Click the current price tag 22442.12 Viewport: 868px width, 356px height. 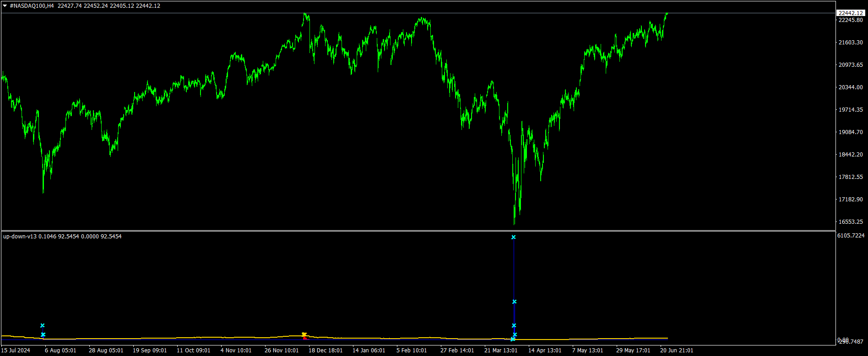851,13
